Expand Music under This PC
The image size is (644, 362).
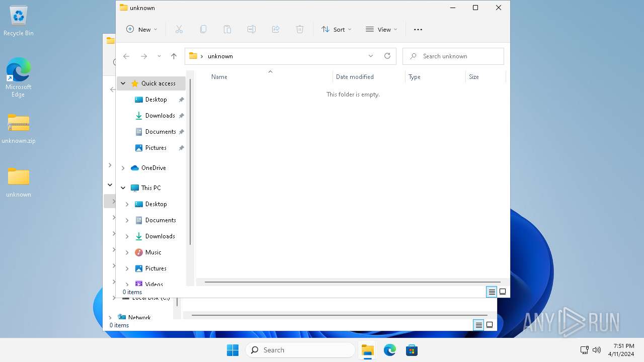coord(127,252)
